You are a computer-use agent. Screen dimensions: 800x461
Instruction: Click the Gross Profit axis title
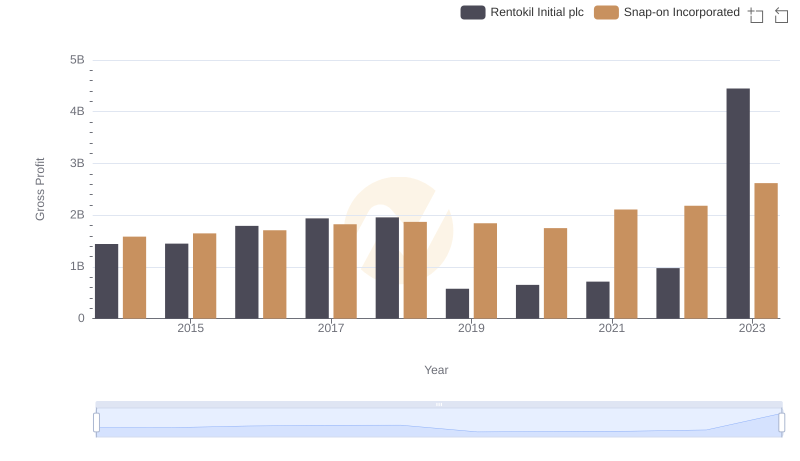coord(40,189)
